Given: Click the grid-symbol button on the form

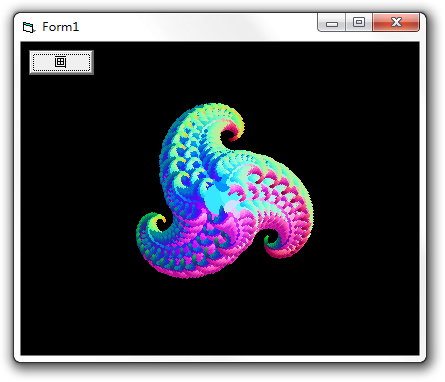Looking at the screenshot, I should point(61,62).
